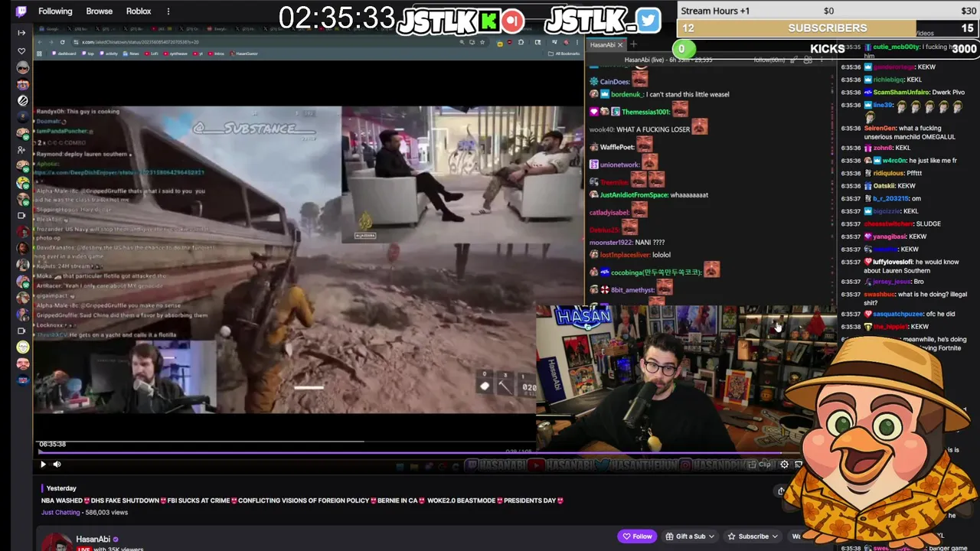
Task: Click the SUBSCRIBERS goal bar
Action: [828, 28]
